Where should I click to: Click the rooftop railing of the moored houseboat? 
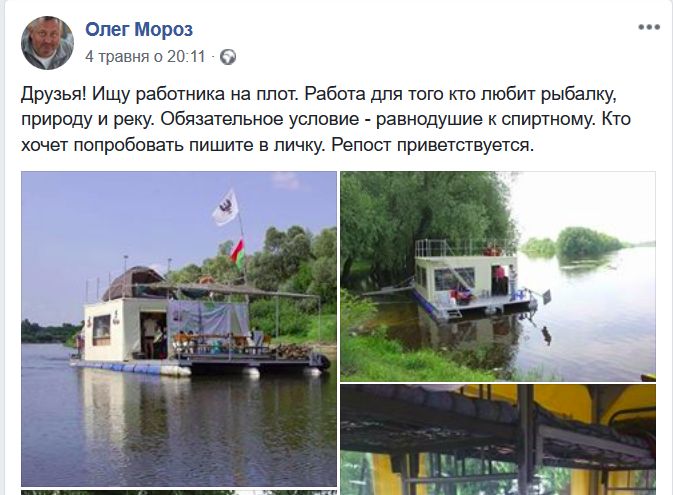[465, 247]
